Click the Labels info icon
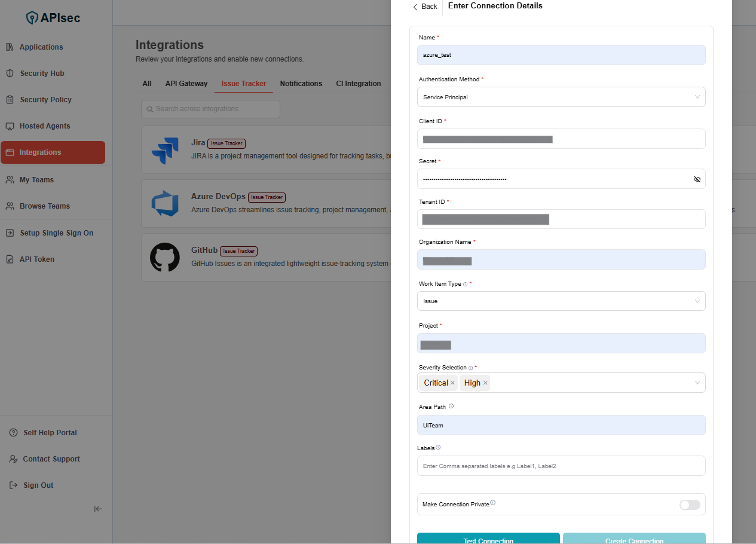 [438, 448]
